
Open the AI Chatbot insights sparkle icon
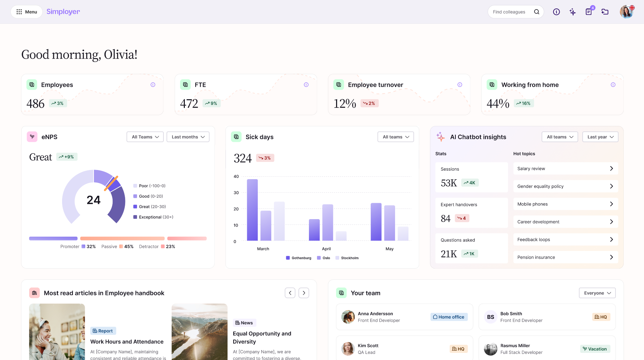[x=441, y=137]
